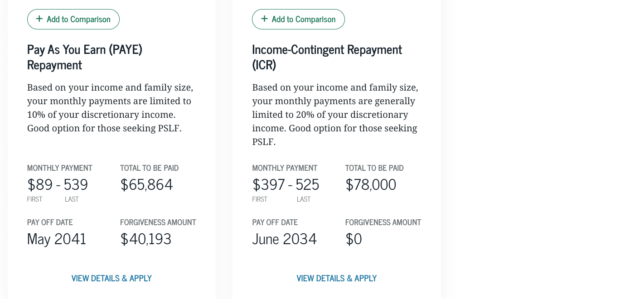The height and width of the screenshot is (299, 644).
Task: Click Pay Off Date label in ICR card
Action: pos(275,222)
